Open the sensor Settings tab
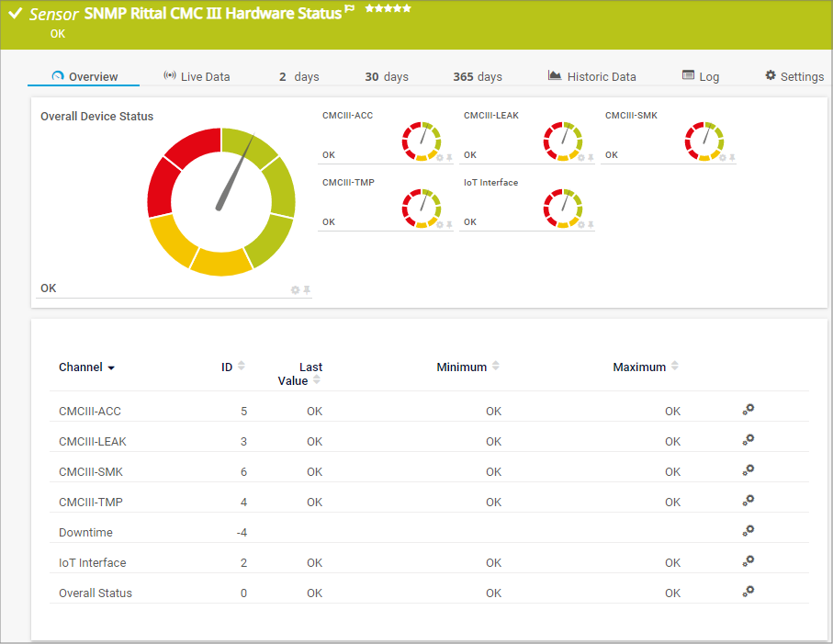The width and height of the screenshot is (833, 644). click(x=794, y=76)
